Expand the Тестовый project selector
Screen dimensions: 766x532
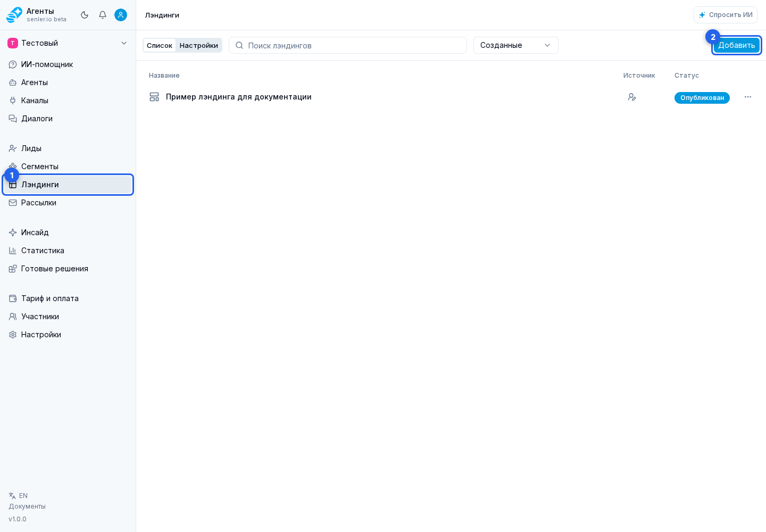[x=68, y=43]
